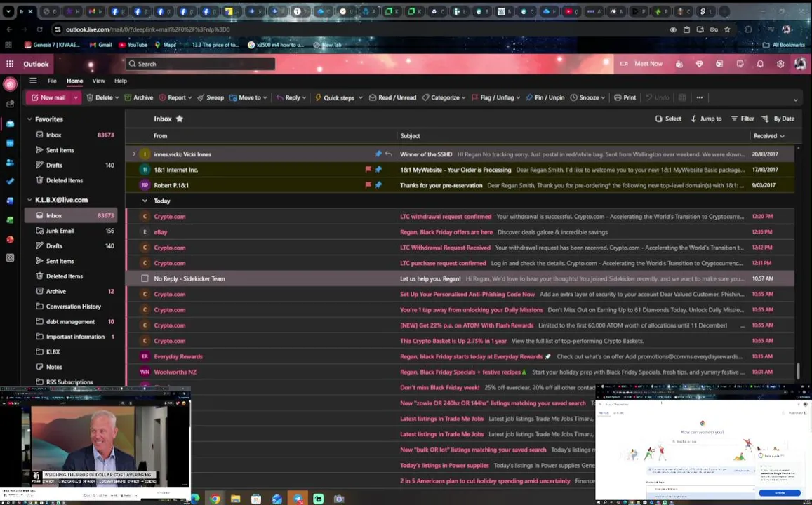Tick checkbox for Sidekicker Team message
The height and width of the screenshot is (505, 812).
pos(145,278)
